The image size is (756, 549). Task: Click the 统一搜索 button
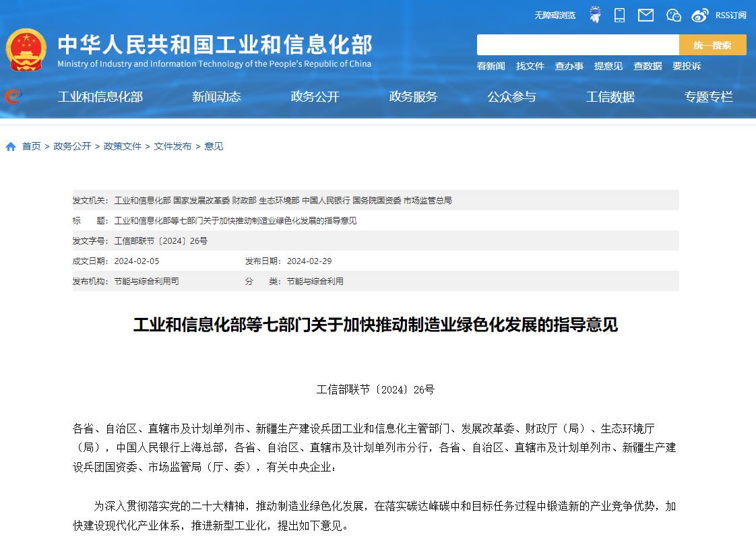[x=713, y=45]
